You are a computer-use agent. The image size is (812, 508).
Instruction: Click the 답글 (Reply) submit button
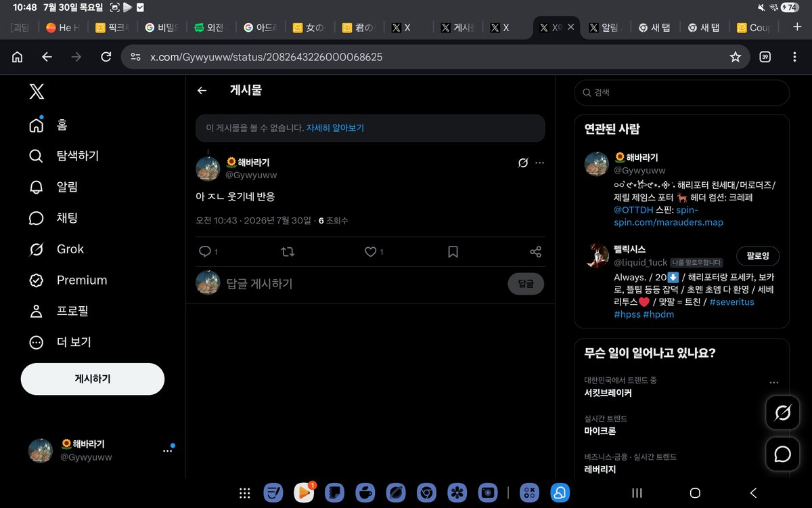point(526,284)
